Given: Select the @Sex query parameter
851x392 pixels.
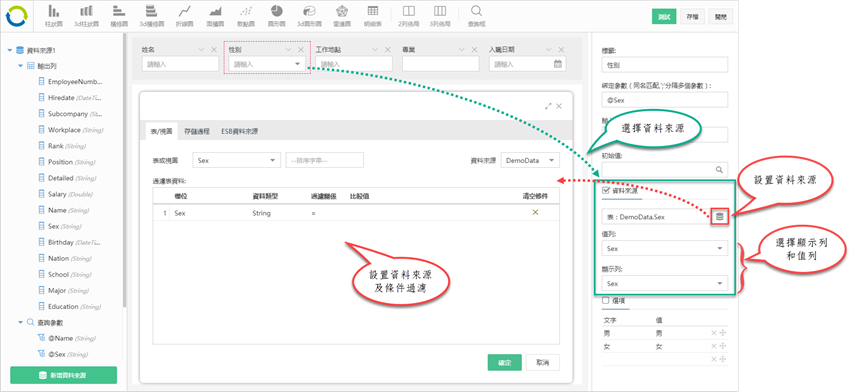Looking at the screenshot, I should pyautogui.click(x=63, y=355).
